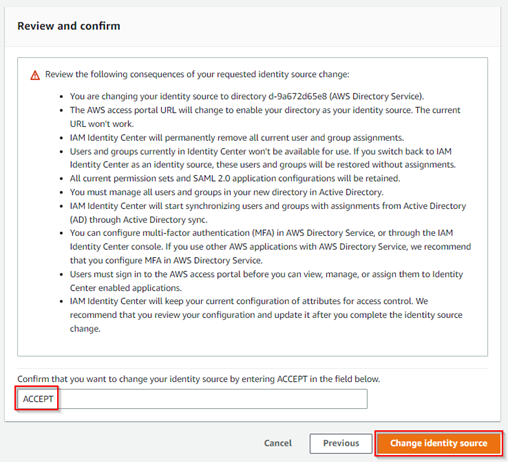Screen dimensions: 508x462
Task: Click bullet 'You must manage all users and groups'
Action: tap(226, 192)
